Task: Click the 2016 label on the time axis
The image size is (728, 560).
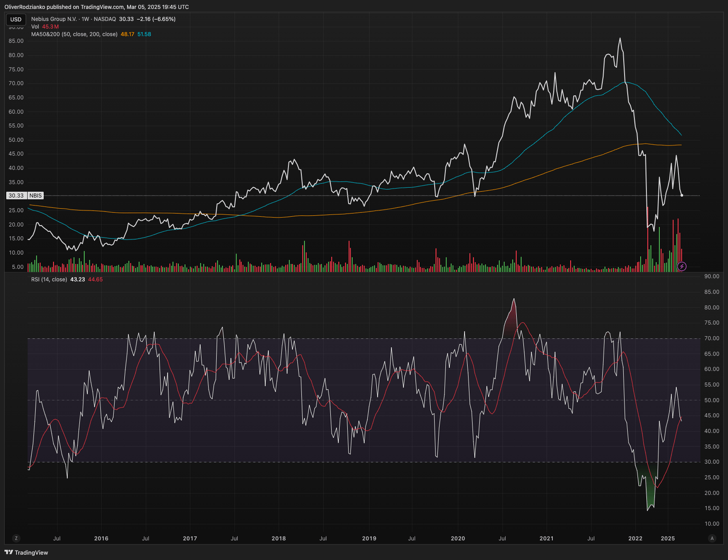Action: click(x=101, y=538)
